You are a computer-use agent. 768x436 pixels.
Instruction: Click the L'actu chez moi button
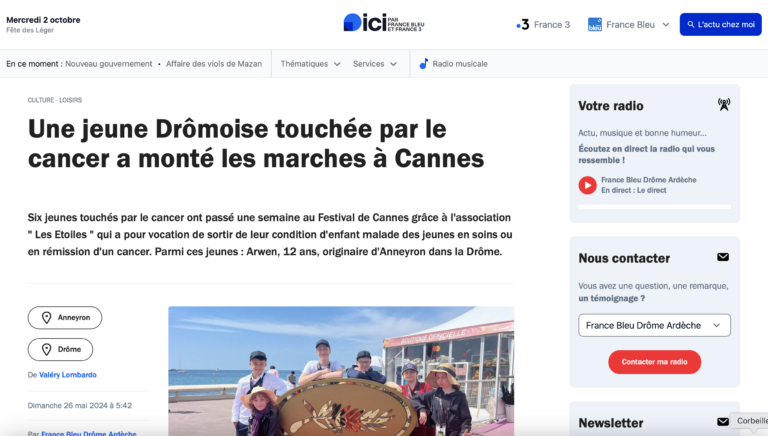pyautogui.click(x=720, y=24)
